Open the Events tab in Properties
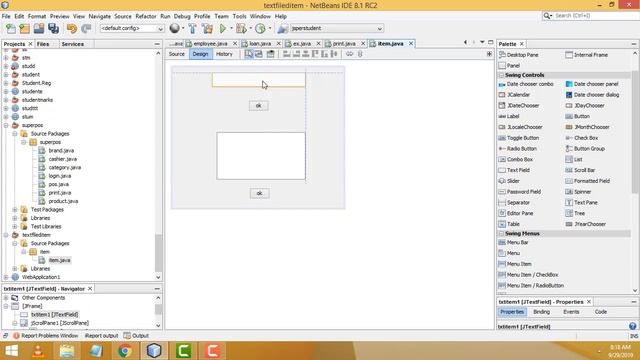 pyautogui.click(x=571, y=312)
